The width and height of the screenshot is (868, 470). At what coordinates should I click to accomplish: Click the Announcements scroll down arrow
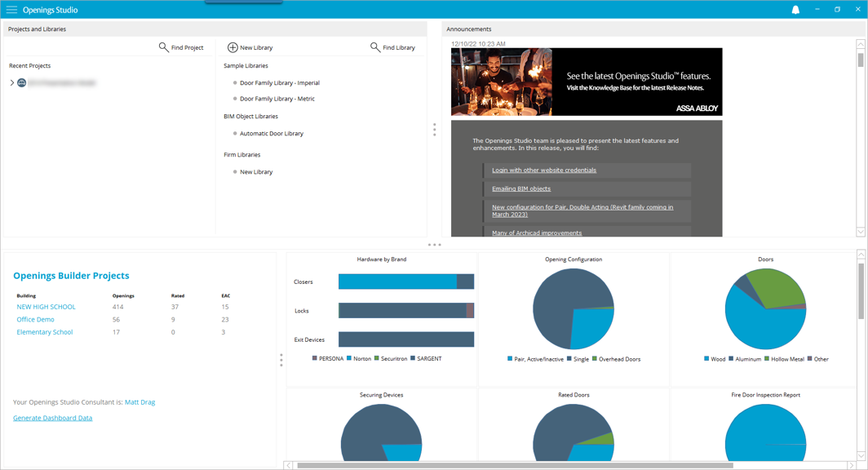click(x=860, y=232)
